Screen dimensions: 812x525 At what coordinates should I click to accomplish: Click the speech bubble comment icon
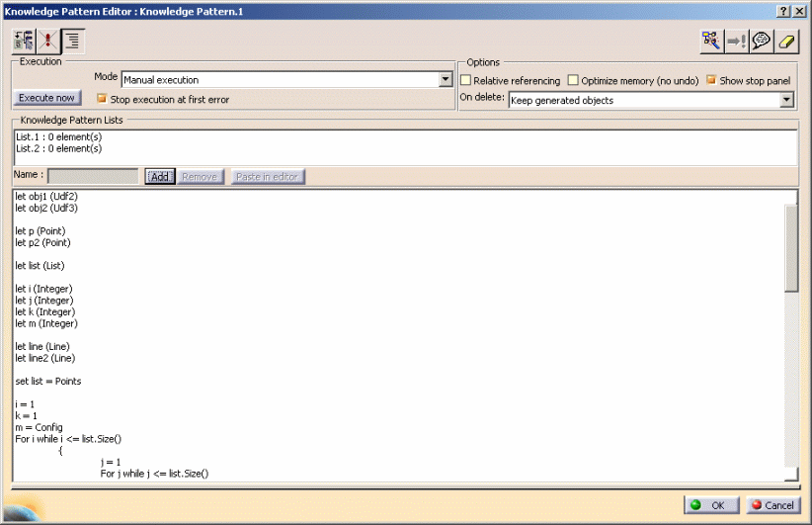click(761, 41)
